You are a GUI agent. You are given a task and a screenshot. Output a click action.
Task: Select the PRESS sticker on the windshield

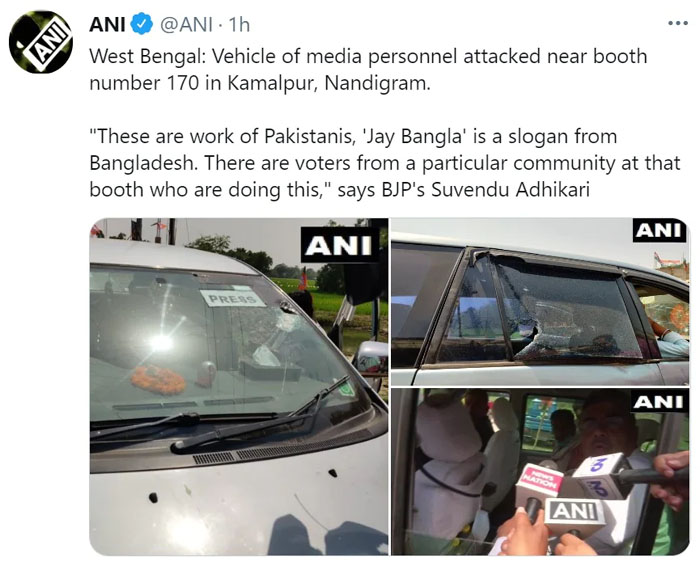(232, 298)
